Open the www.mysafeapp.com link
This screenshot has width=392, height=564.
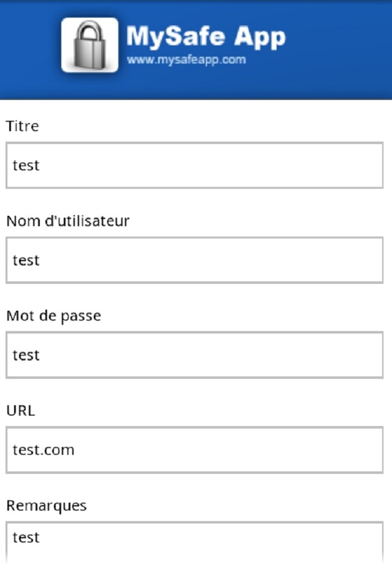pyautogui.click(x=186, y=60)
